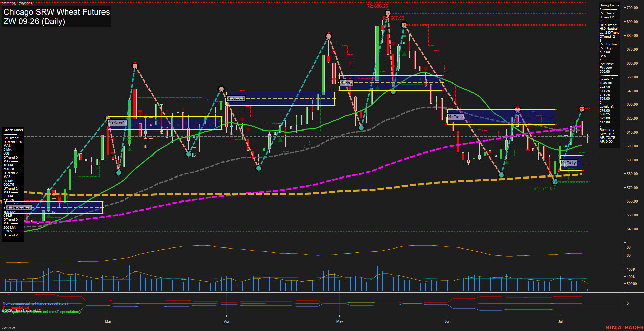Click the 'May' label on the time axis

pos(340,321)
